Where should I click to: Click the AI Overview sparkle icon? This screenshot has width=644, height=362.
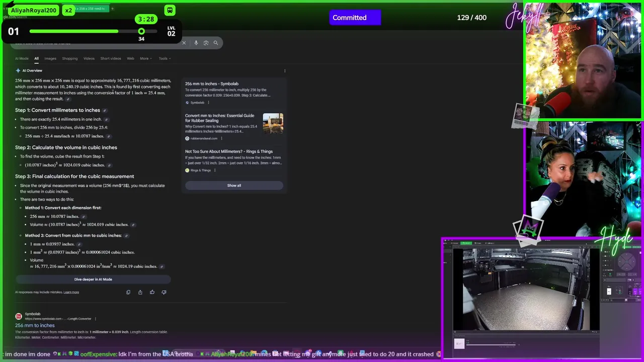[x=18, y=70]
